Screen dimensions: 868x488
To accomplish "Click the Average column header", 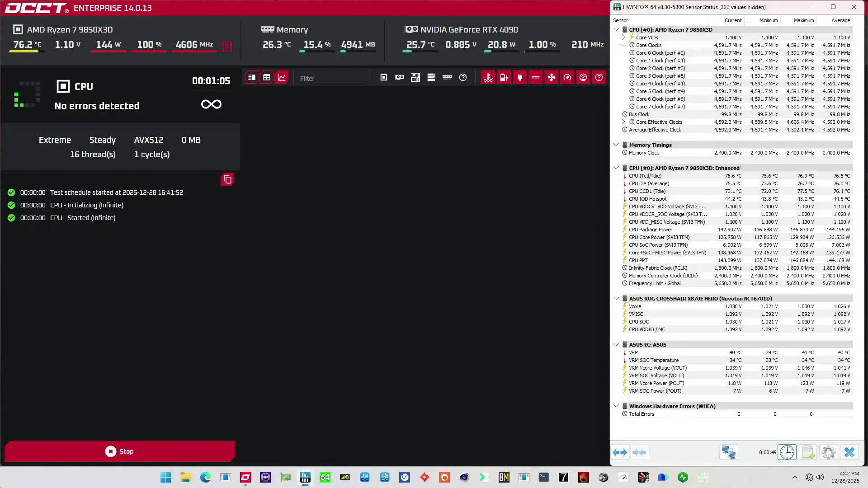I will (840, 20).
